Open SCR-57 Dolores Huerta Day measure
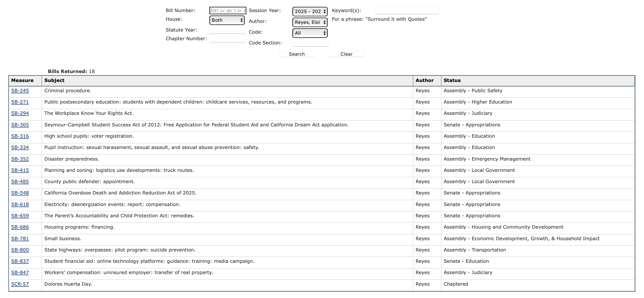 [20, 284]
